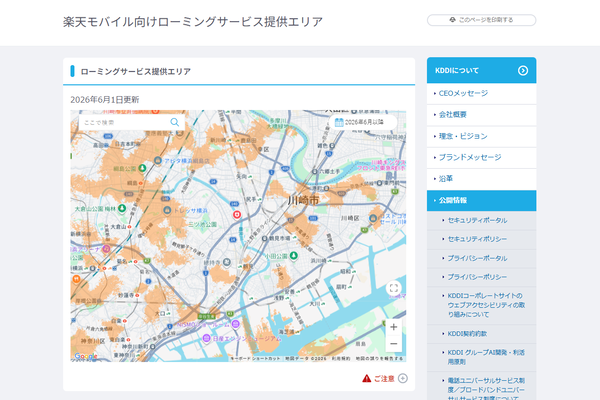
Task: Select the 公開情報 sidebar item
Action: pos(481,200)
